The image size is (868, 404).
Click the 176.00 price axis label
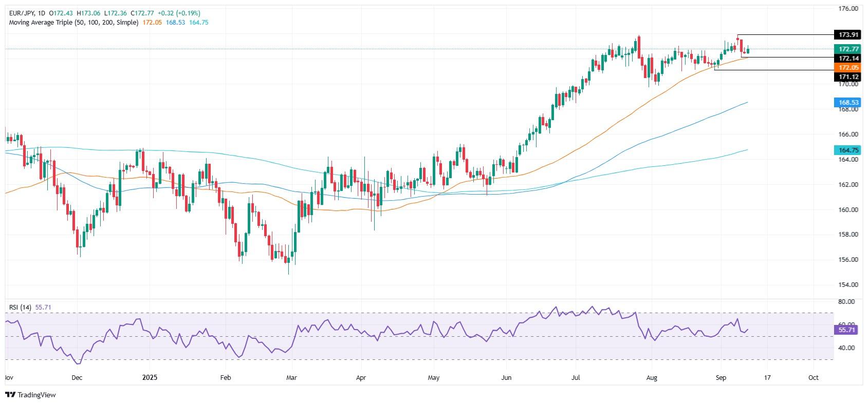pos(848,9)
